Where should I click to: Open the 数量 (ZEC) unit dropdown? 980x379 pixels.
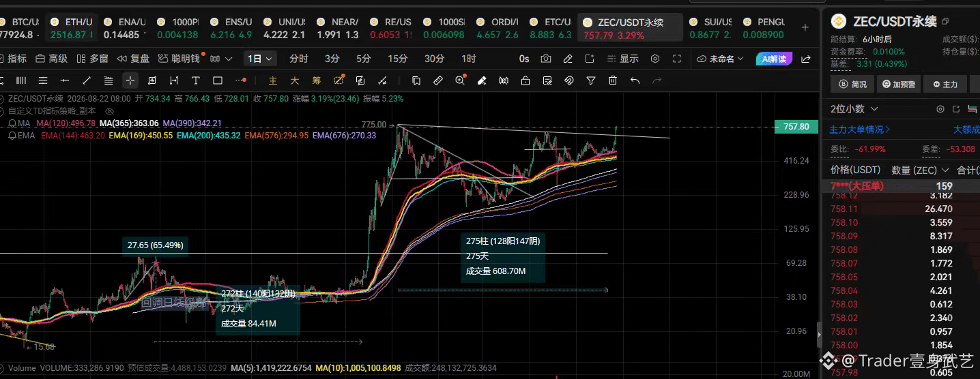[x=921, y=170]
